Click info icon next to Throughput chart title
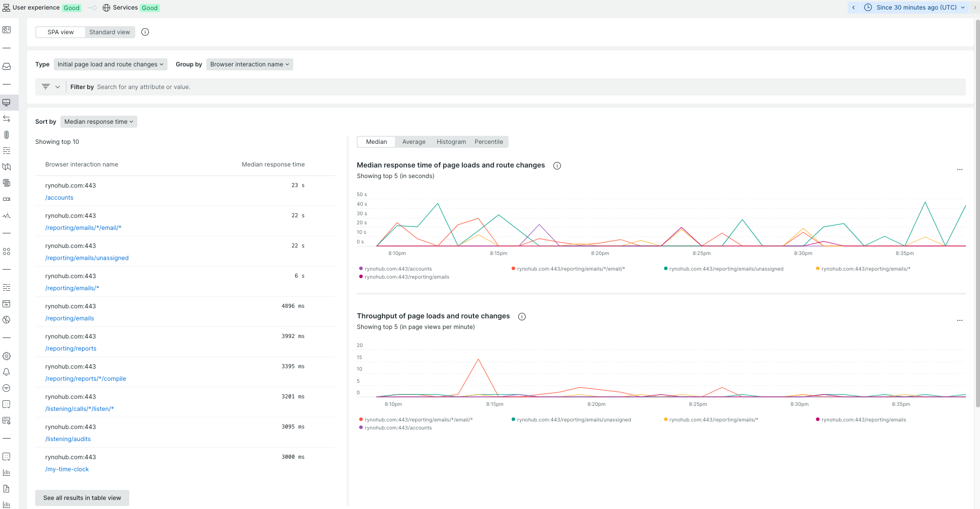This screenshot has width=980, height=509. 522,316
